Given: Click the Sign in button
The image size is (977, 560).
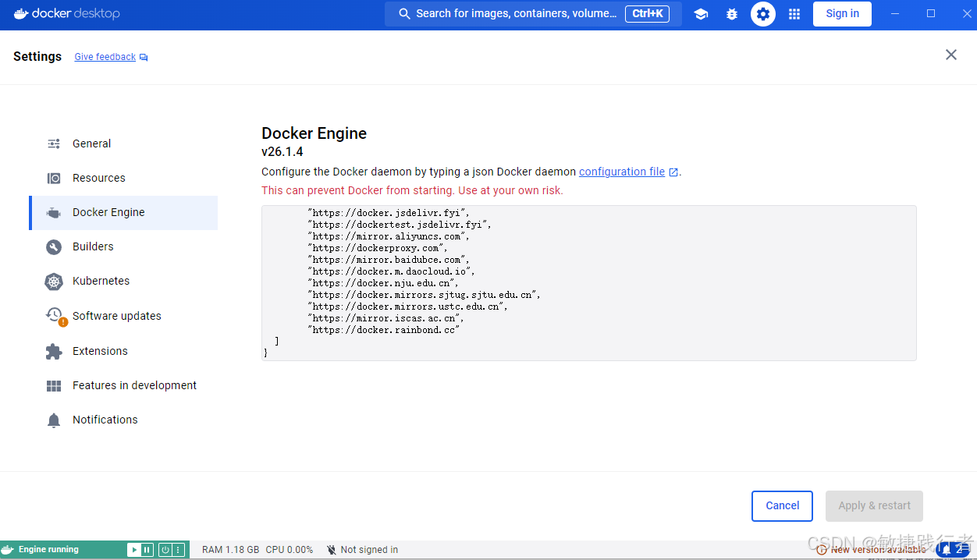Looking at the screenshot, I should tap(842, 13).
